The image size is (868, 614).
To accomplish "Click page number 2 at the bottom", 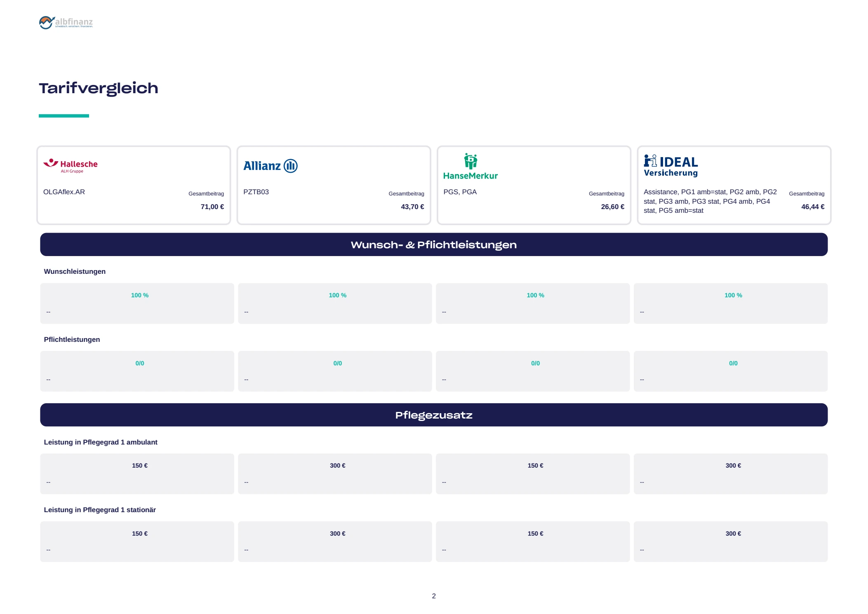I will click(434, 596).
